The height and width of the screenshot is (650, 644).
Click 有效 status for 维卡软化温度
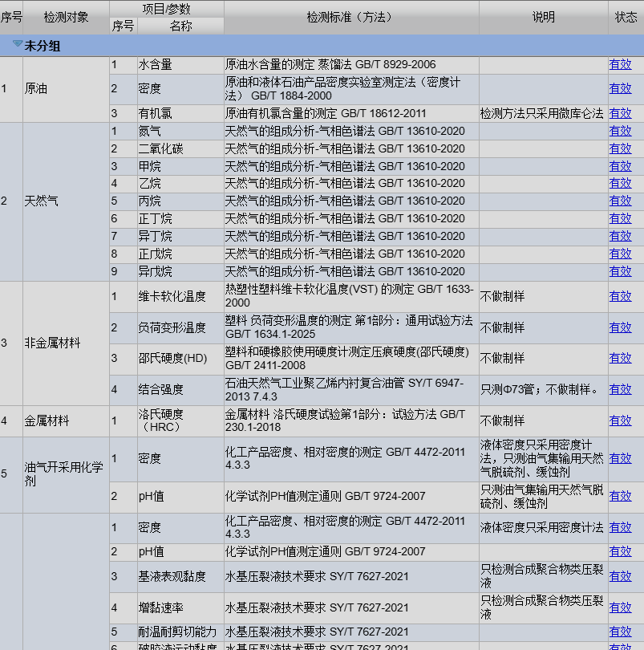point(620,296)
